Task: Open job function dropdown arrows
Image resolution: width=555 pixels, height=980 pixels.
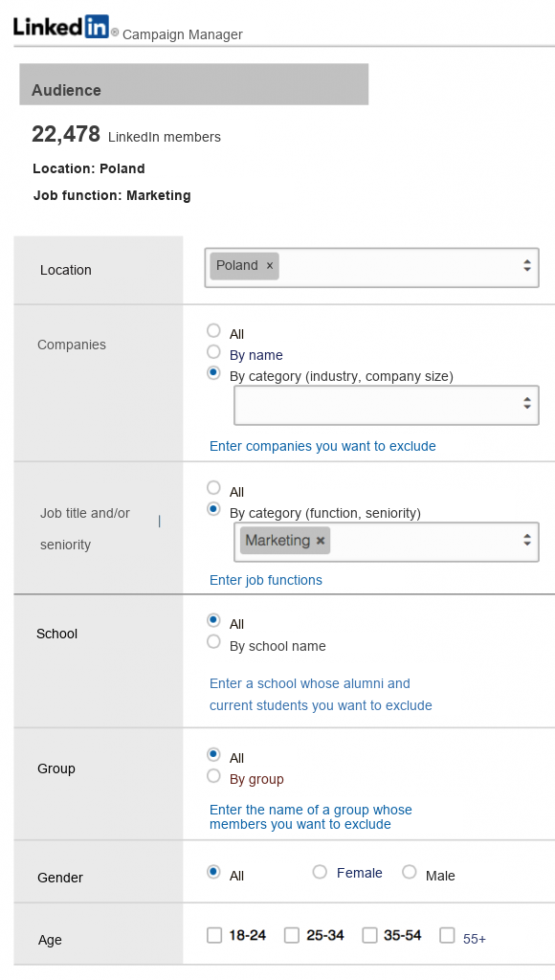Action: 527,540
